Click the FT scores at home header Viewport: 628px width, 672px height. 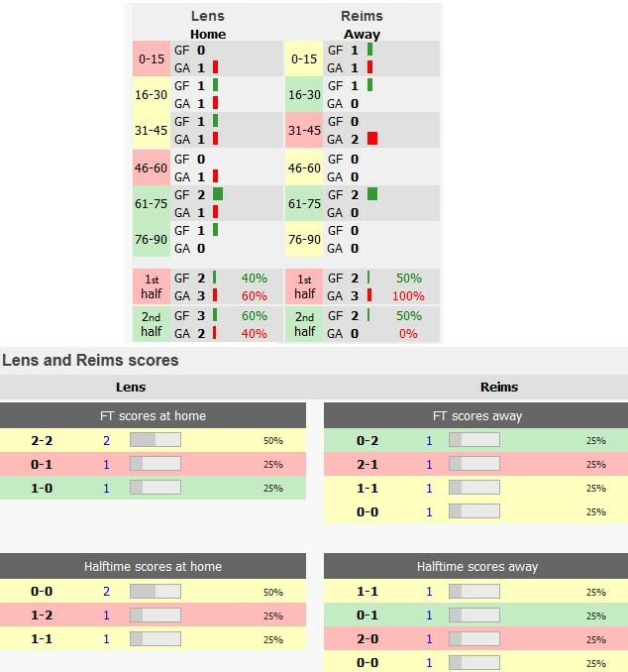click(153, 415)
